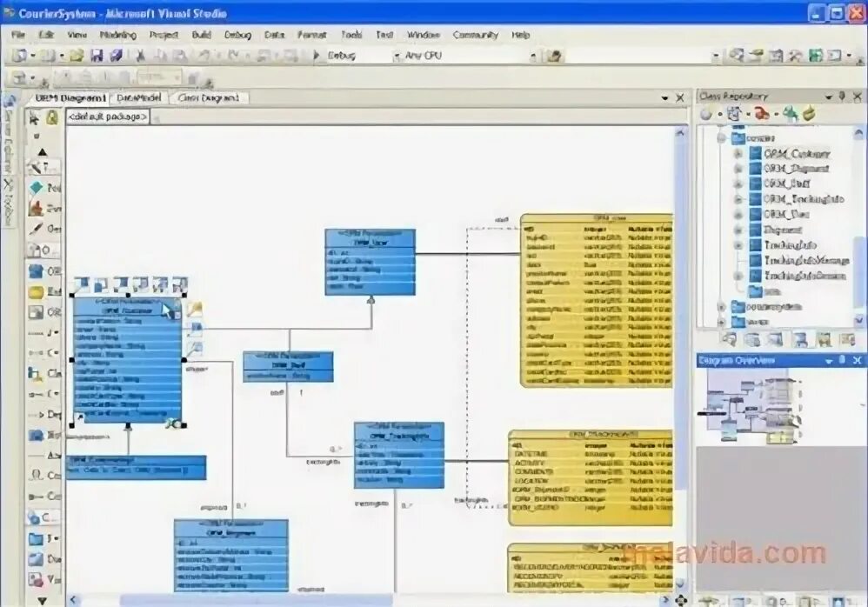
Task: Start debugging with the play arrow
Action: pos(317,56)
